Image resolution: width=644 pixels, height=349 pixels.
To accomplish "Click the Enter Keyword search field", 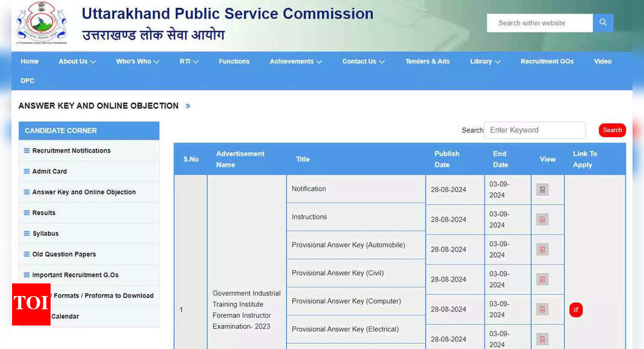I will pos(535,130).
